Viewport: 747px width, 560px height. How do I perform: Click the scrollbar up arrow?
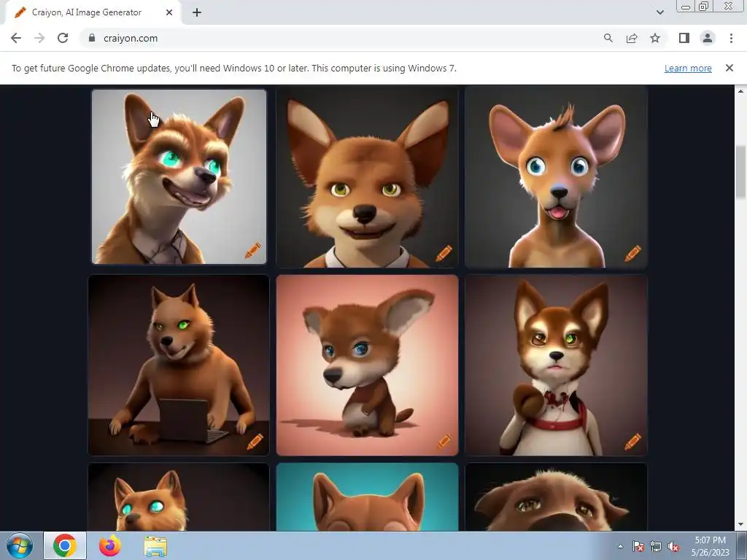740,90
